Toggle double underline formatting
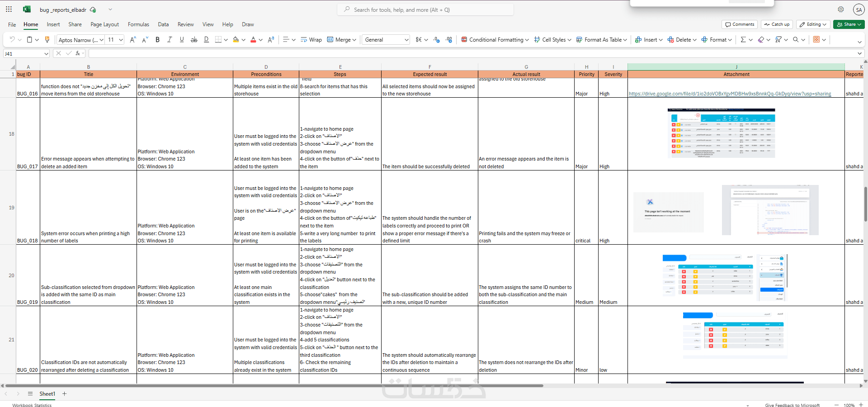Viewport: 868px width, 407px height. tap(206, 40)
